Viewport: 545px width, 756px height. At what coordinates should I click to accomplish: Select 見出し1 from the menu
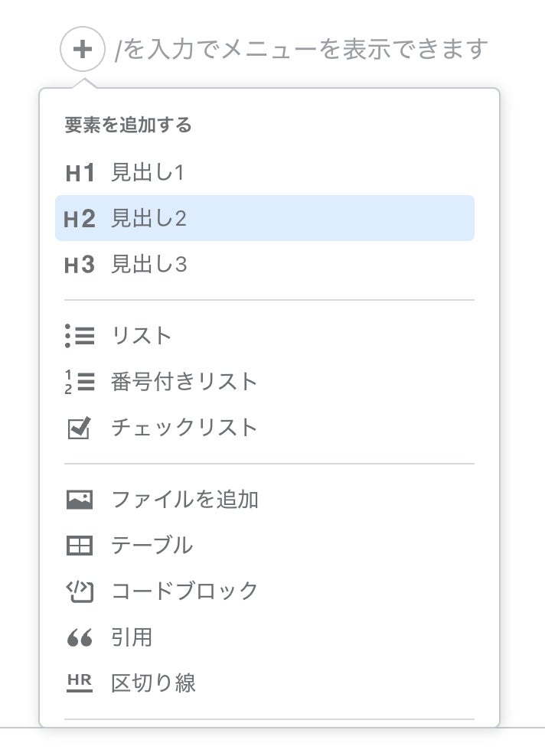(148, 173)
